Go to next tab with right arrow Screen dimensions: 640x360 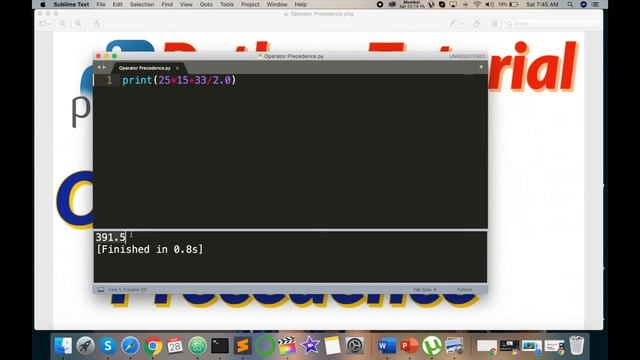104,67
